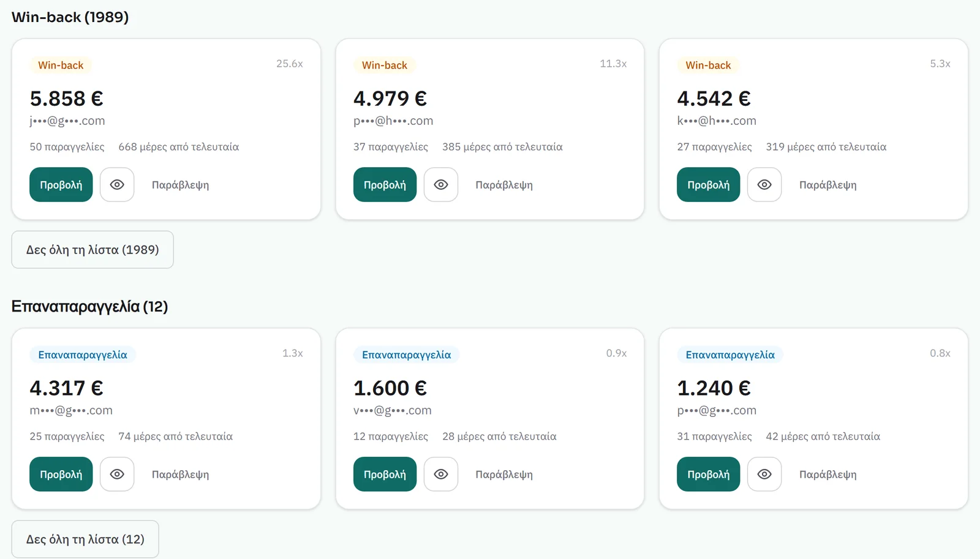
Task: Open Προβολή for the 1.240 € customer
Action: coord(709,474)
